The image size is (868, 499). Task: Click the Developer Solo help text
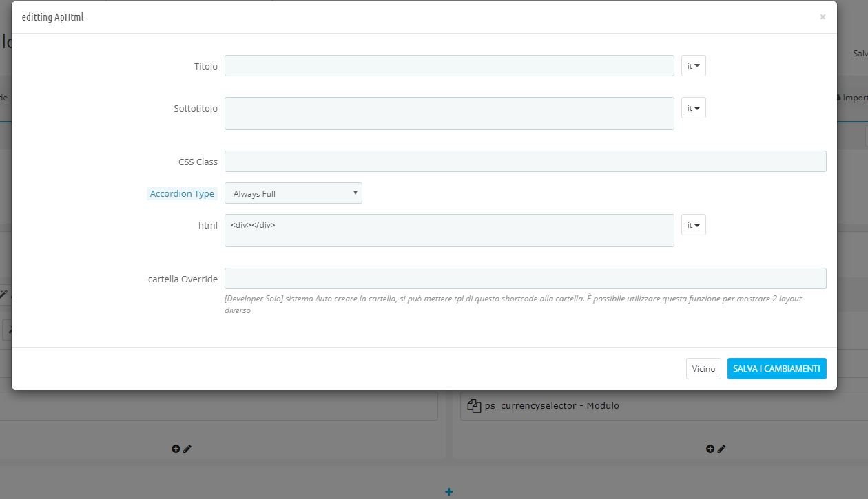[513, 304]
